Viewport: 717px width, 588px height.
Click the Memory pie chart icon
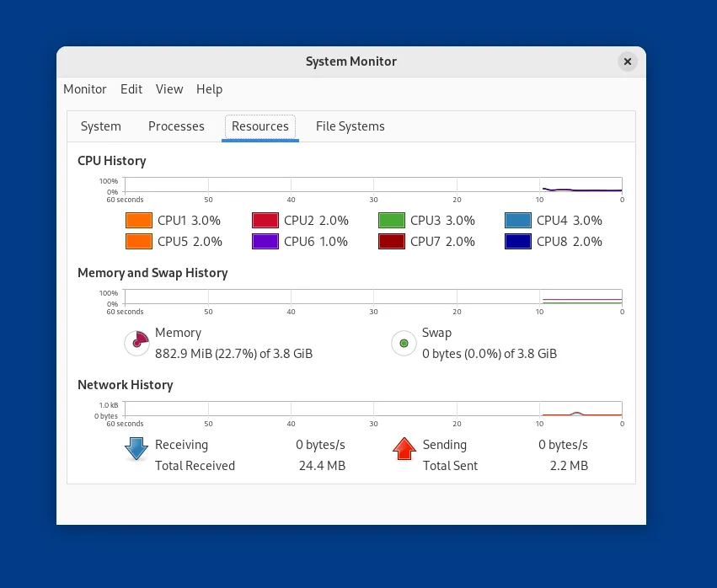tap(136, 343)
